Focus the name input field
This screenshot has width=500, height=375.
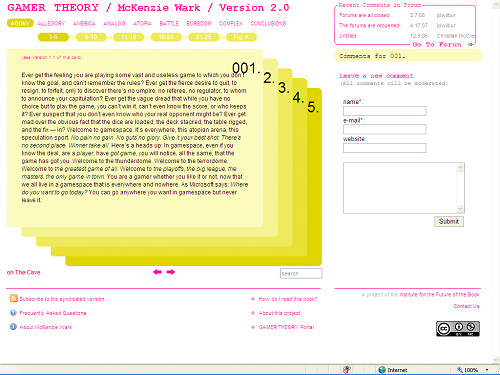[x=385, y=111]
